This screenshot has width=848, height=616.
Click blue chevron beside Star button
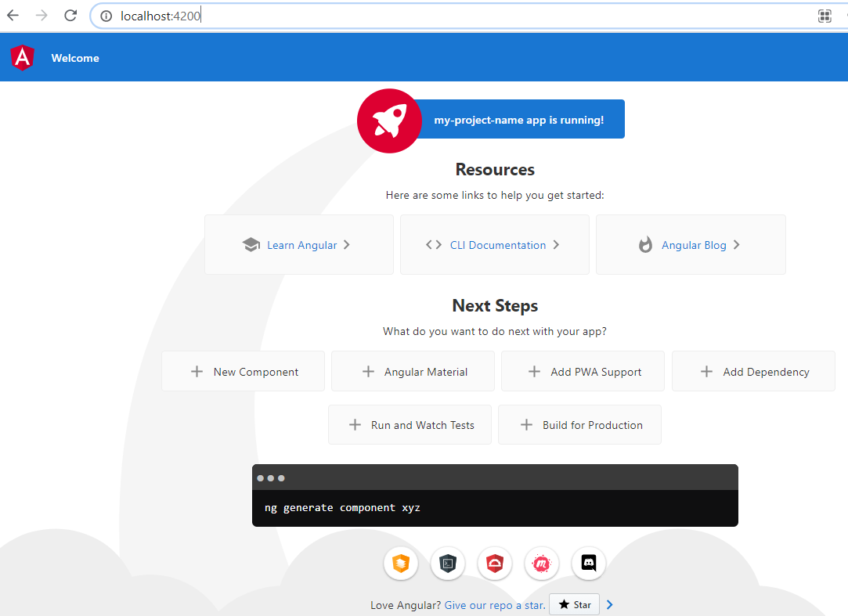click(x=609, y=604)
